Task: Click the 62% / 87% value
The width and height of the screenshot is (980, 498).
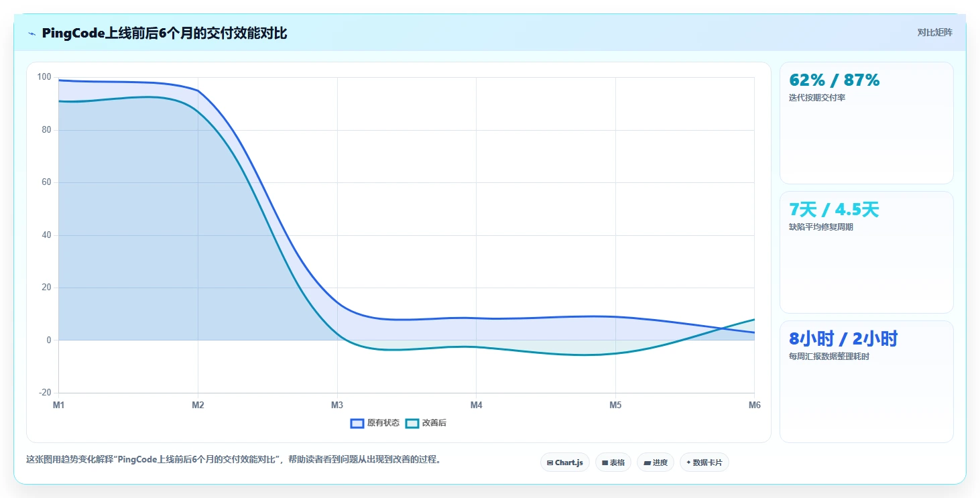Action: tap(834, 80)
